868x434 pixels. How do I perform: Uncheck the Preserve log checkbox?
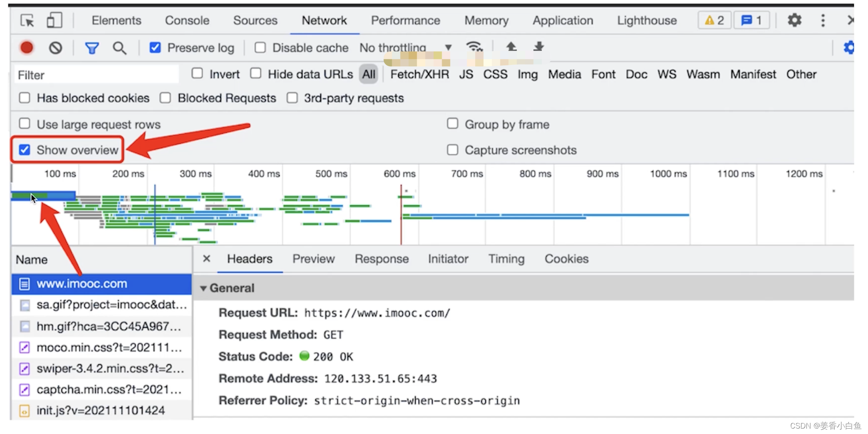155,47
